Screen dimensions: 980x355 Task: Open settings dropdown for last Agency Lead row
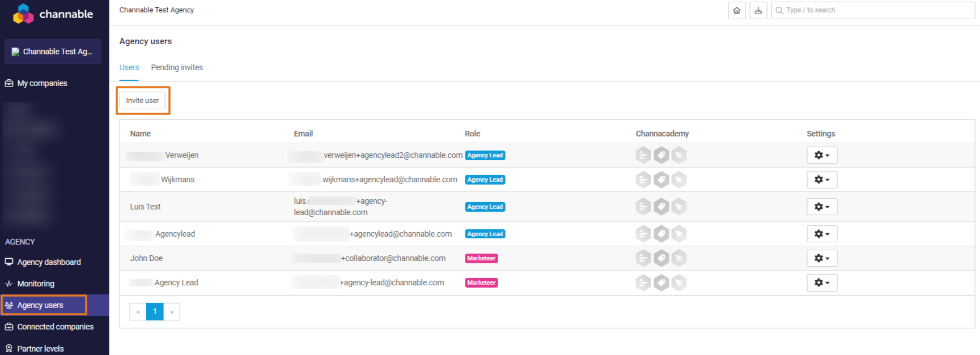822,283
